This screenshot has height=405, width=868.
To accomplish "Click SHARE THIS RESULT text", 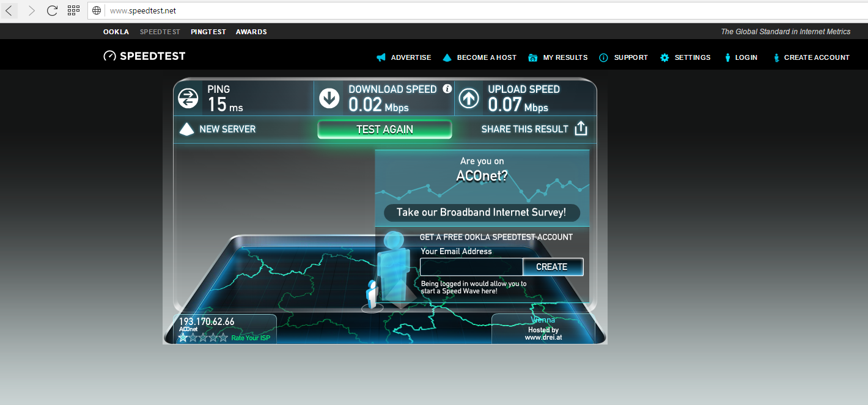I will [x=525, y=129].
